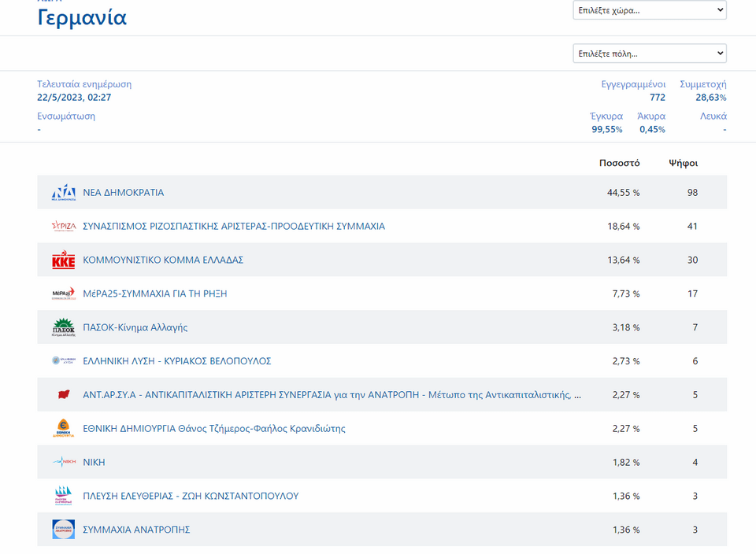Click ΕΘΝΙΚΗ ΔΗΜΙΟΥΡΓΙΑ's vote count 5

695,428
